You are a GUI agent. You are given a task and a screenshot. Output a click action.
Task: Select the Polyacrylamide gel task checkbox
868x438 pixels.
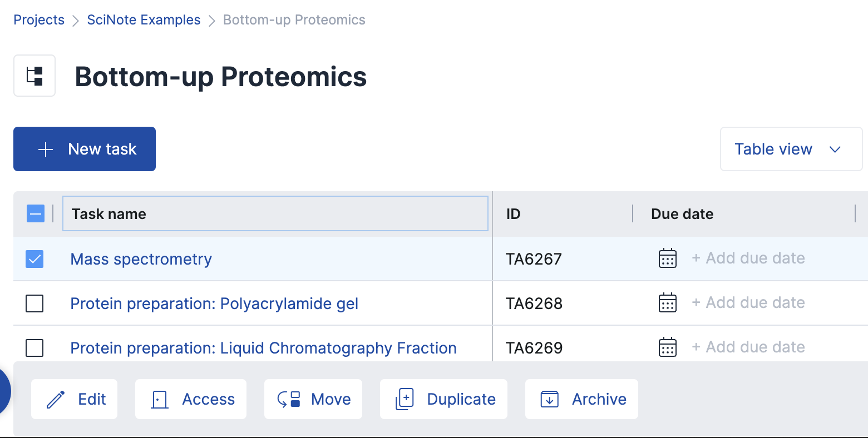34,303
